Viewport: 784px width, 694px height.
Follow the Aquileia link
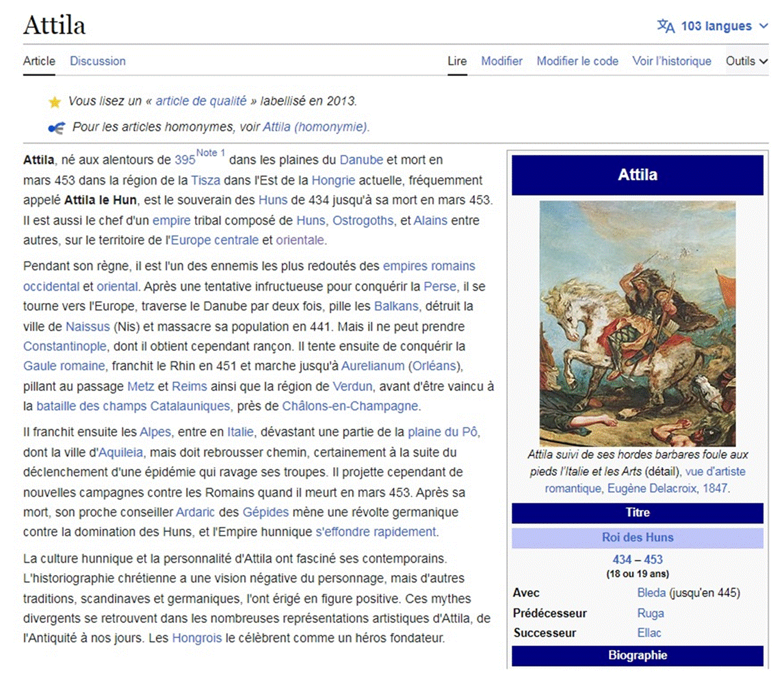[x=120, y=453]
